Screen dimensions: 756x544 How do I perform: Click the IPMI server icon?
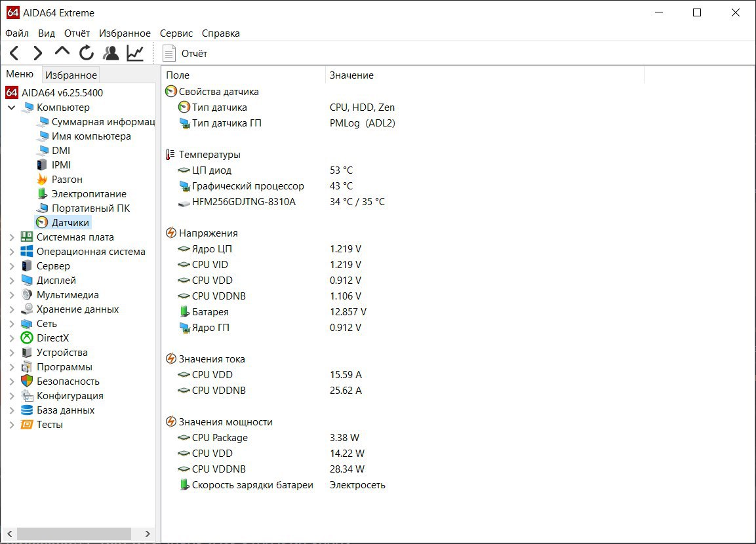(x=43, y=165)
